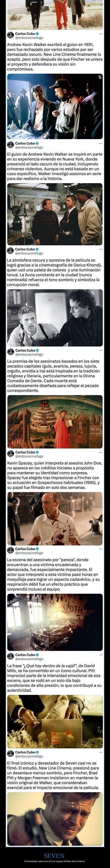
Task: Open more options on the 1991 script tweet
Action: pos(101,34)
